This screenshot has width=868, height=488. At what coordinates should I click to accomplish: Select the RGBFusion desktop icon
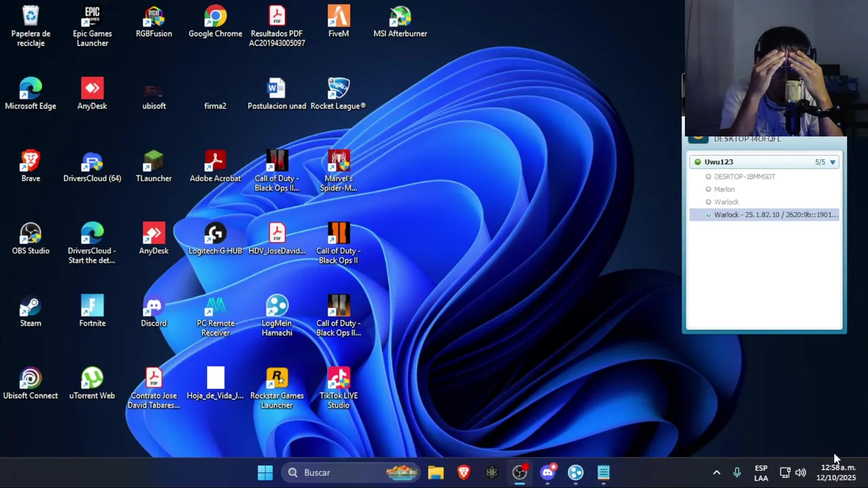tap(154, 22)
